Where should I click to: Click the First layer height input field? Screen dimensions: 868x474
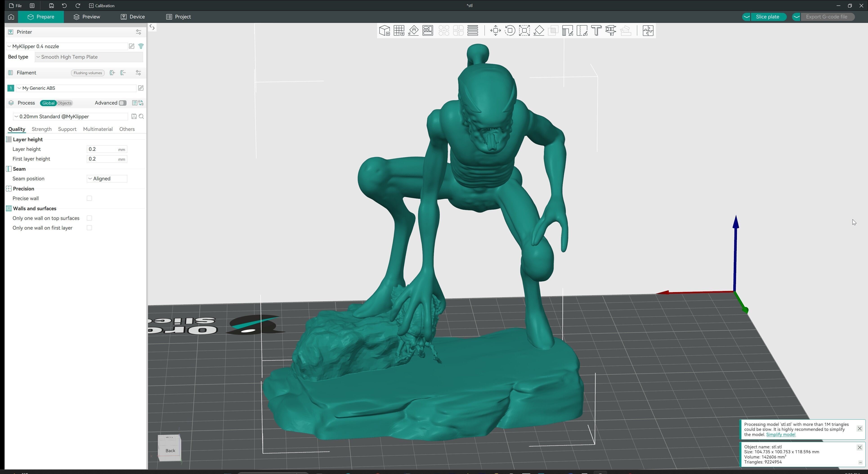pos(107,159)
